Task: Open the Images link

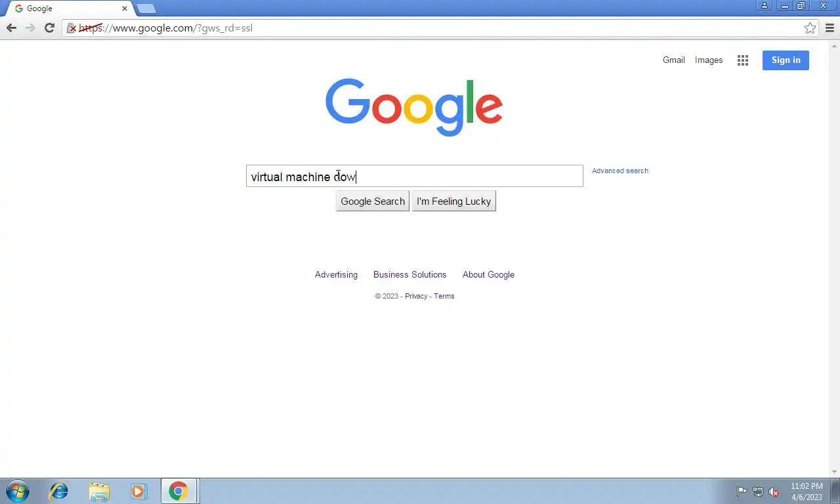Action: pos(709,60)
